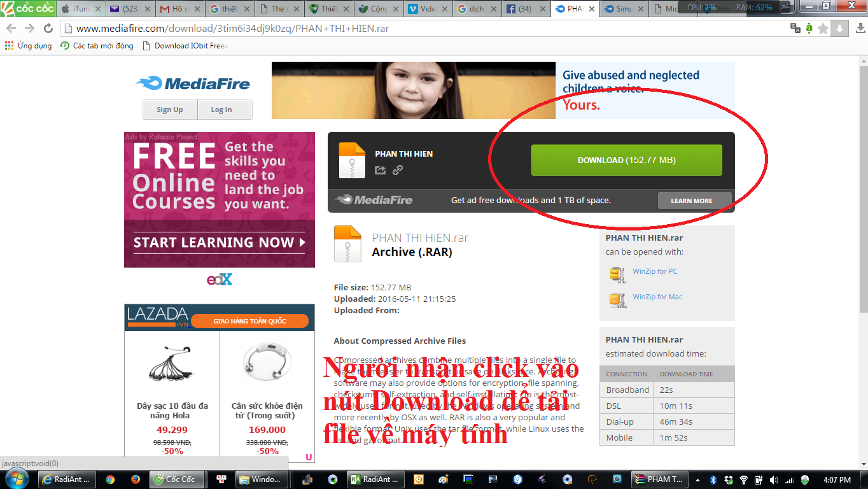The height and width of the screenshot is (489, 868).
Task: Click the GIAO HÀNG TOÀN QUỐC orange button
Action: click(249, 321)
